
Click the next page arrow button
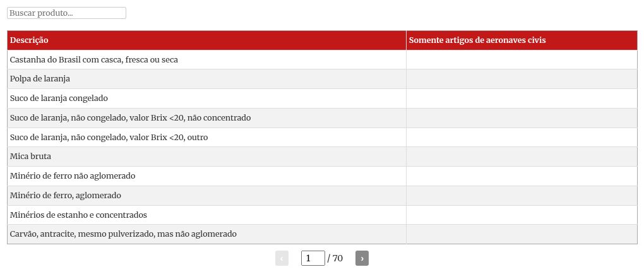[x=362, y=258]
